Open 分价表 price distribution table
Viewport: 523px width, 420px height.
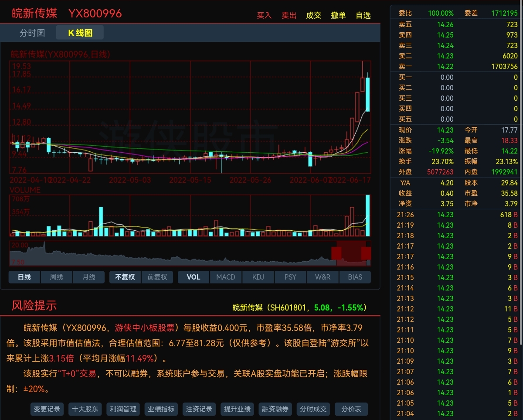coord(351,409)
